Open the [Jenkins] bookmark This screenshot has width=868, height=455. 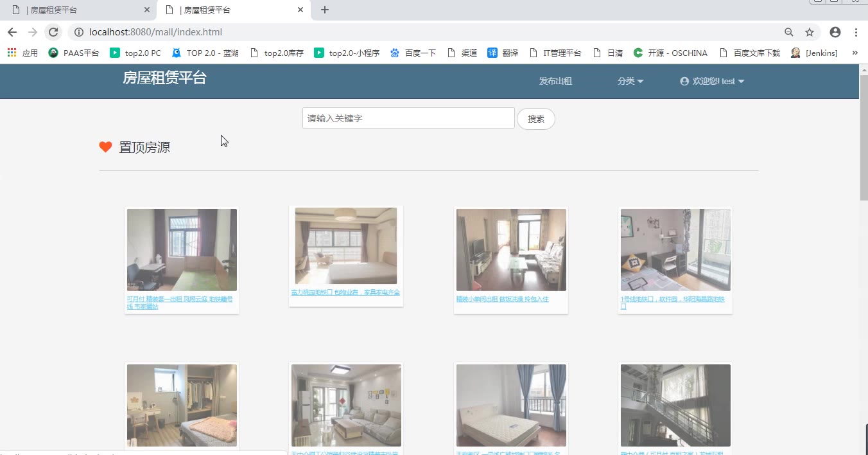tap(814, 53)
